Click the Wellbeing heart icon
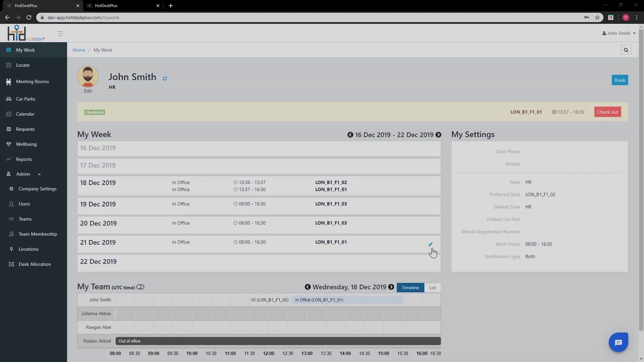 point(9,144)
